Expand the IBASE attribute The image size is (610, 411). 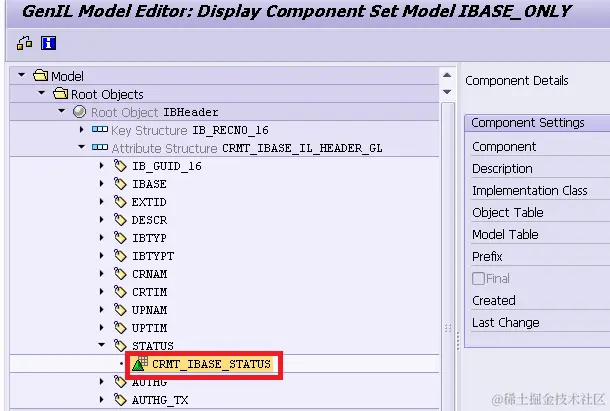tap(102, 183)
